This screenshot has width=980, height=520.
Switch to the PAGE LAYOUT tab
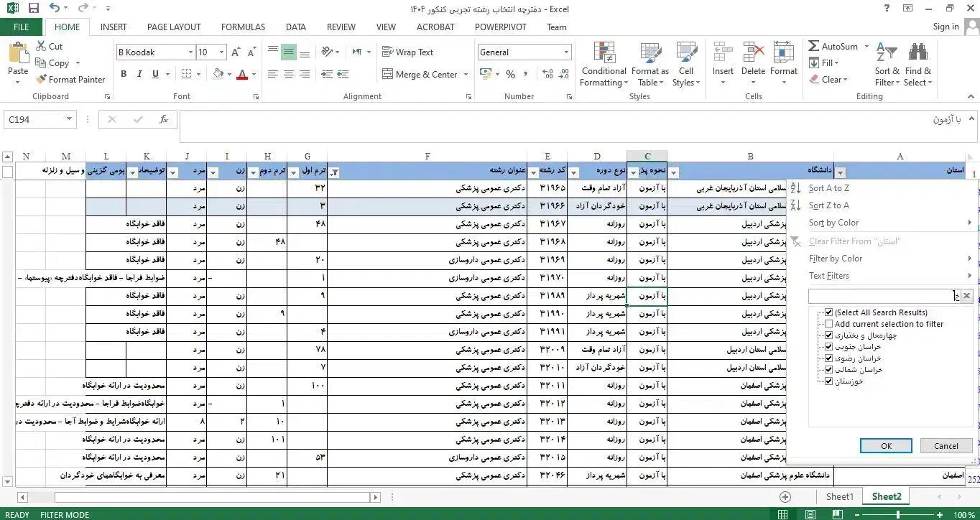coord(174,27)
